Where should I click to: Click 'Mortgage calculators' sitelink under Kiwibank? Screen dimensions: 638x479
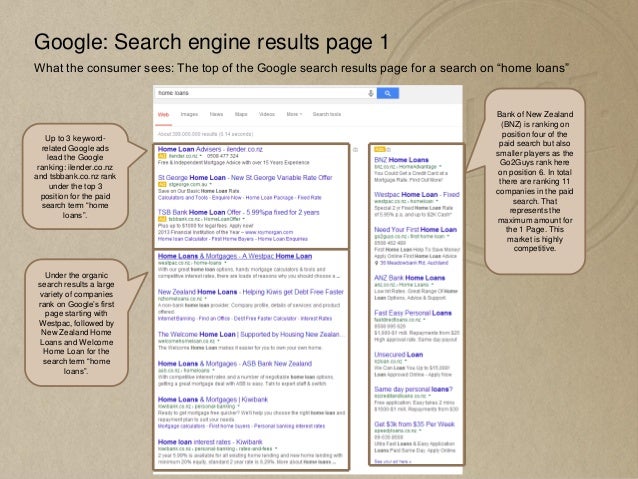click(x=181, y=426)
